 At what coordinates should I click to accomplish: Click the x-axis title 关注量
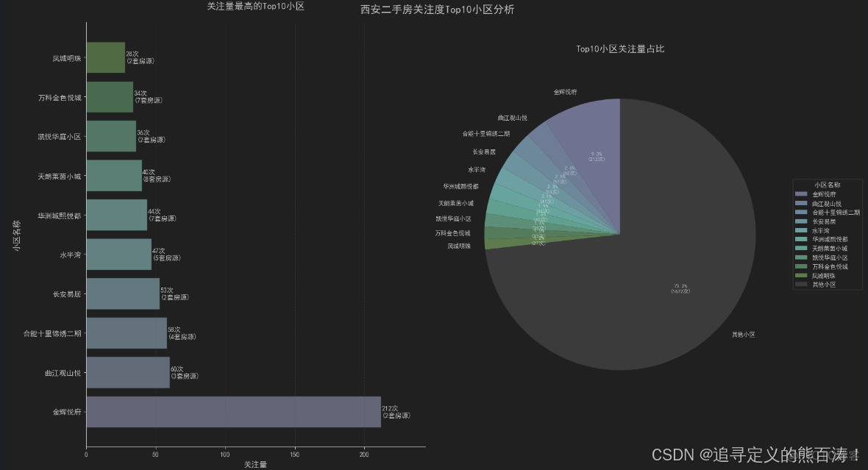point(256,464)
